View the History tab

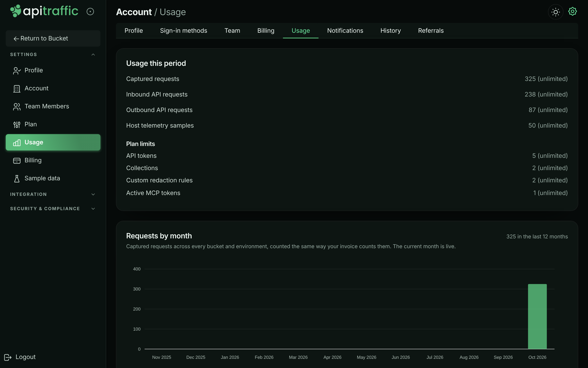click(390, 31)
